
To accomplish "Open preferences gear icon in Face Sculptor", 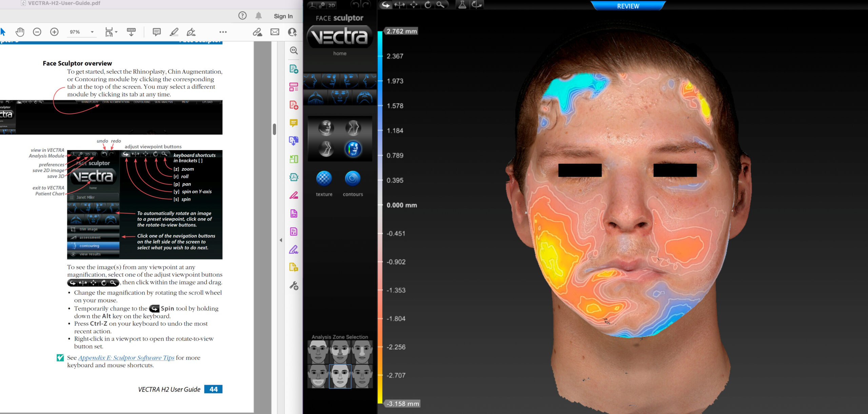I will pos(322,5).
